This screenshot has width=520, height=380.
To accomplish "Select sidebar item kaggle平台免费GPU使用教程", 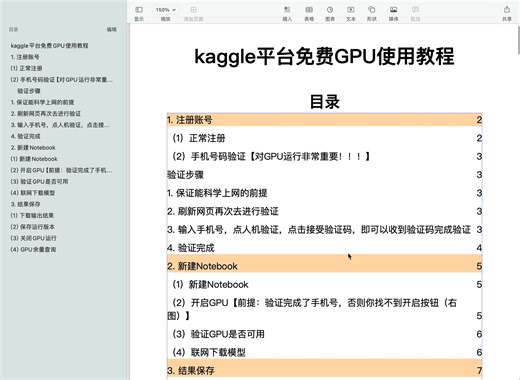I will (x=49, y=46).
